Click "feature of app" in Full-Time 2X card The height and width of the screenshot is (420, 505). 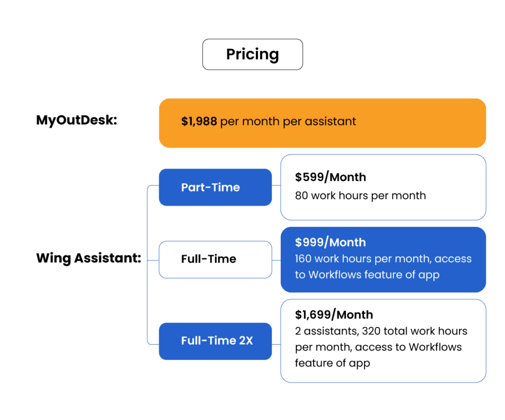332,363
